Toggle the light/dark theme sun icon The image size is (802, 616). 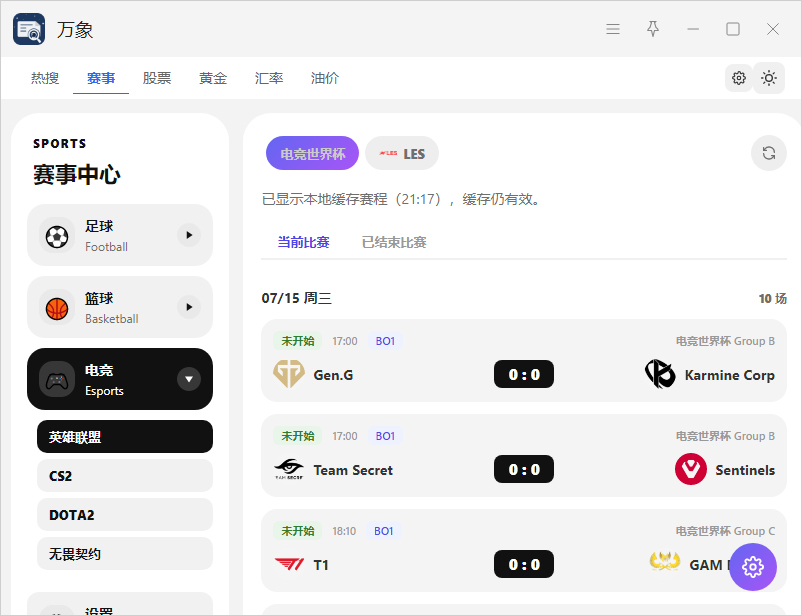(x=768, y=78)
